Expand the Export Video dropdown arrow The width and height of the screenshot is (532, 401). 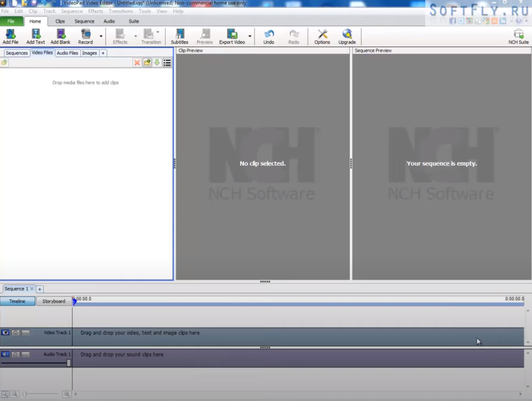coord(249,36)
